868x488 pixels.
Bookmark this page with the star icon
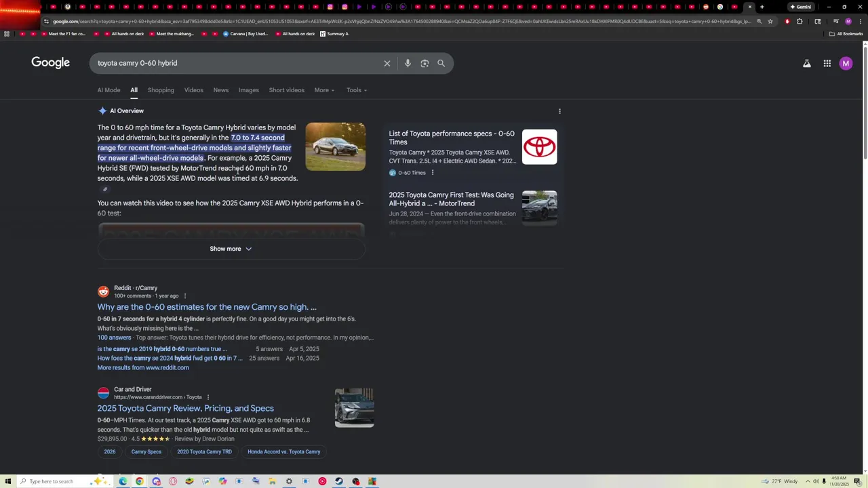770,21
